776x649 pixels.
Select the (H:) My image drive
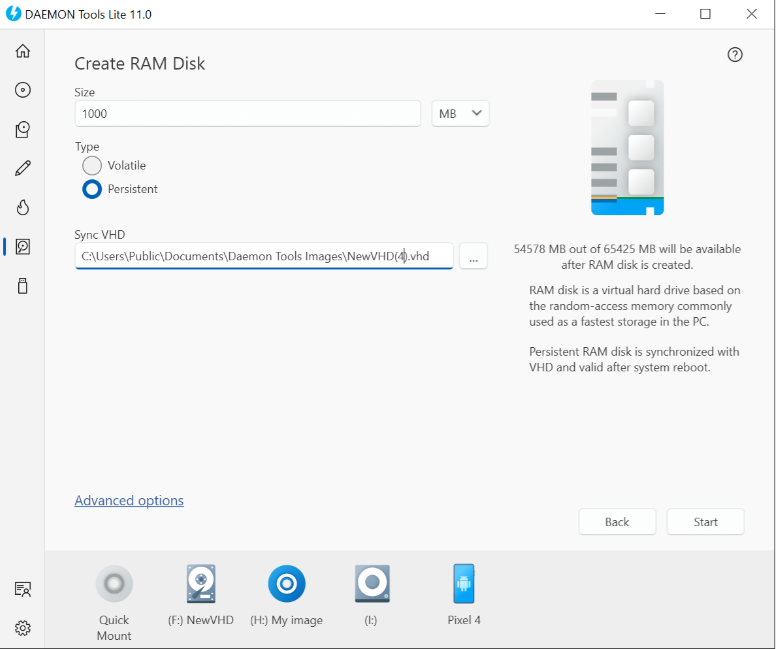click(287, 584)
